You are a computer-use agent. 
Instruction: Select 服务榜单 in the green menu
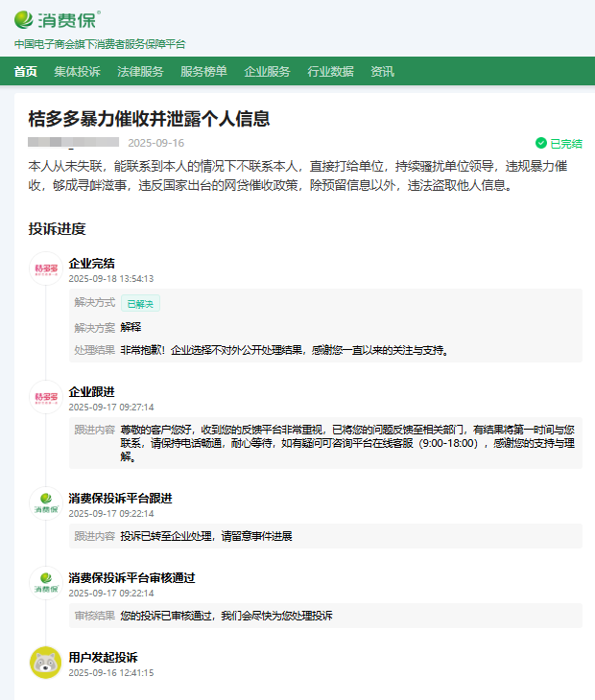(x=203, y=71)
